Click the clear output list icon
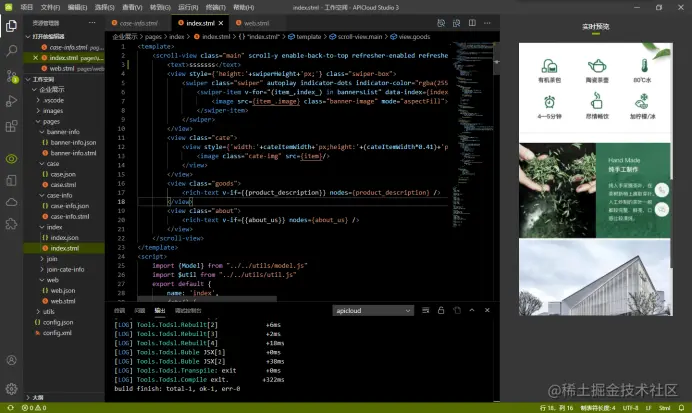 point(426,310)
